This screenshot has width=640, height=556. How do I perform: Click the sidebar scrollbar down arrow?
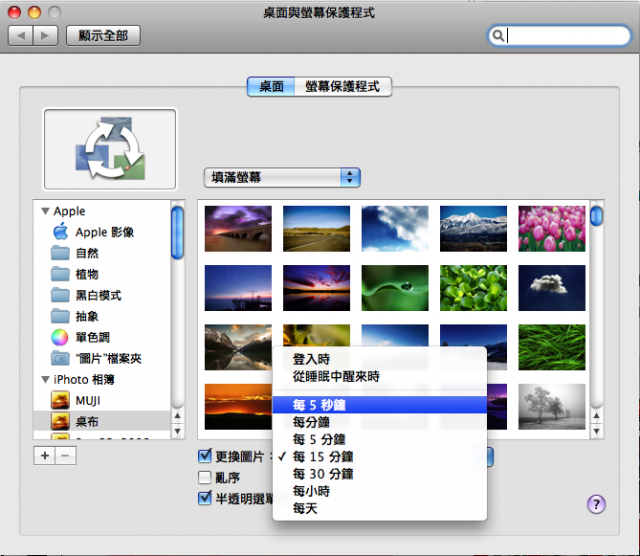pyautogui.click(x=178, y=431)
